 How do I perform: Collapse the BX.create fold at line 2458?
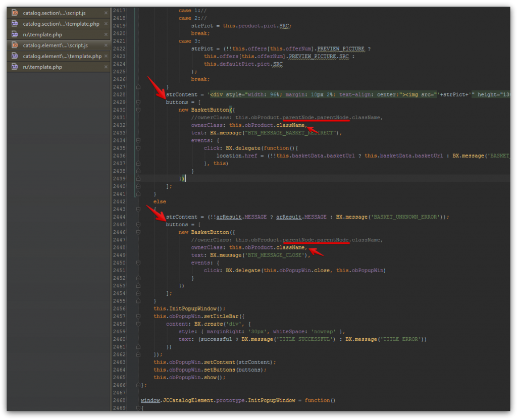(x=138, y=324)
